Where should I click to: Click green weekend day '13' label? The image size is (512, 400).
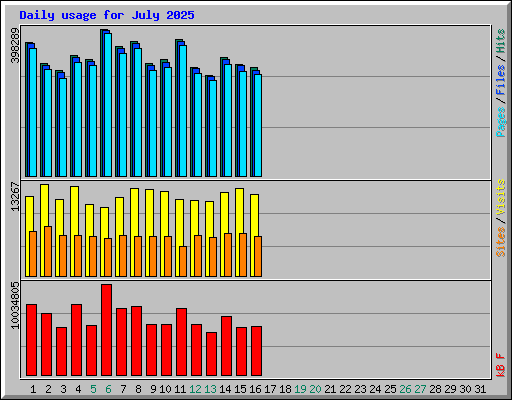click(x=210, y=389)
